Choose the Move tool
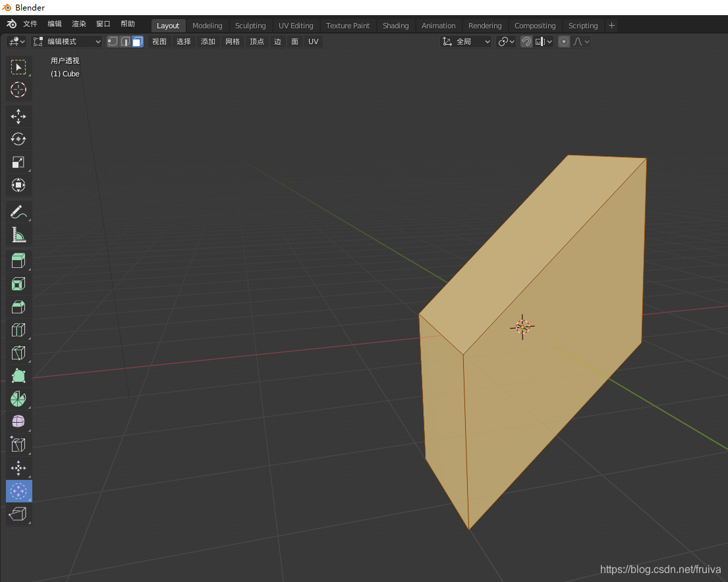 [x=18, y=117]
